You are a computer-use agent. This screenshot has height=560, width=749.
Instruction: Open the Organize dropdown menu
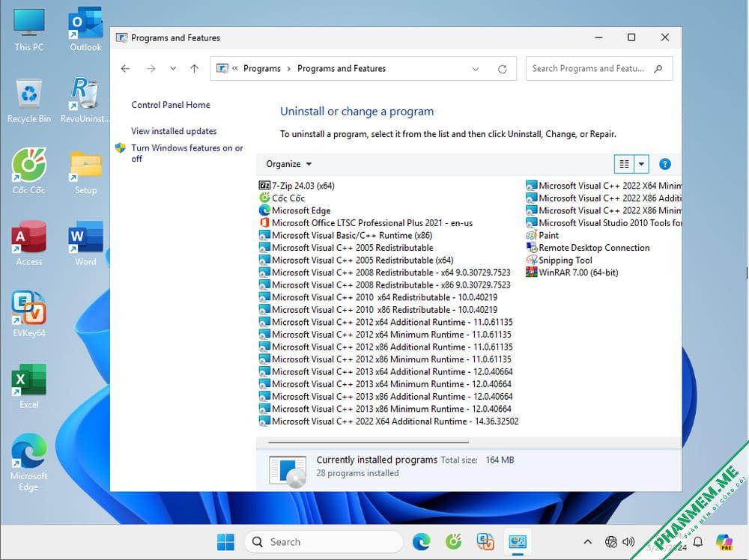coord(288,164)
